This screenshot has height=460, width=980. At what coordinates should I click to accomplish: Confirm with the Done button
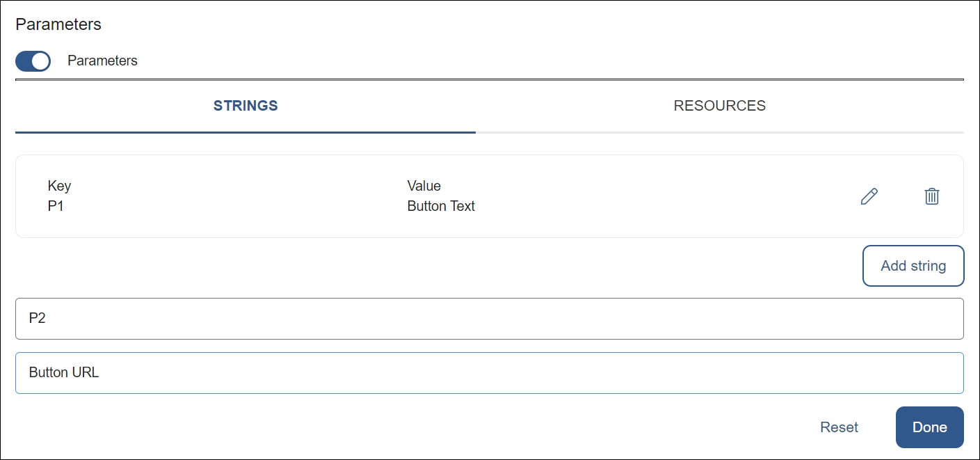[929, 427]
